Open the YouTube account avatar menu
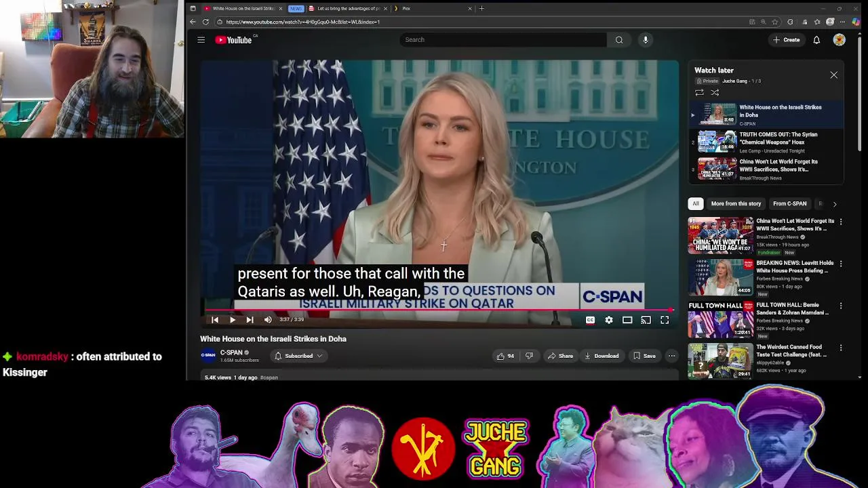The height and width of the screenshot is (488, 868). pyautogui.click(x=840, y=40)
